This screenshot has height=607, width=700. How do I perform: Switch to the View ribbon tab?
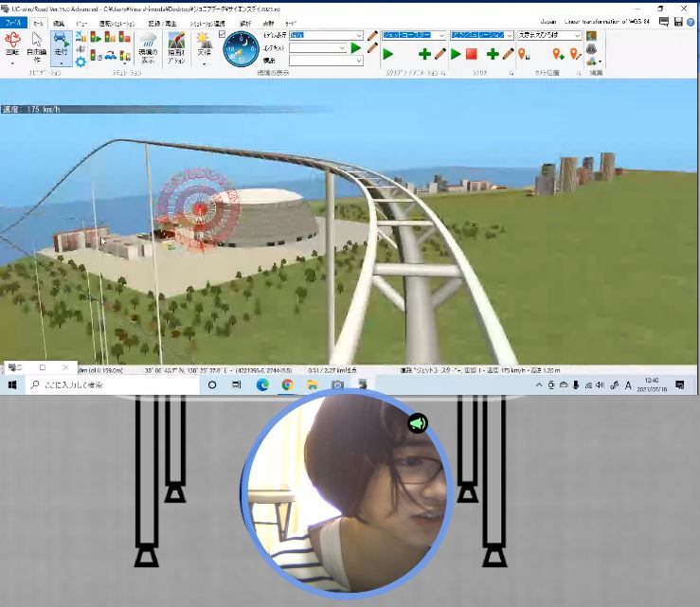pyautogui.click(x=81, y=24)
